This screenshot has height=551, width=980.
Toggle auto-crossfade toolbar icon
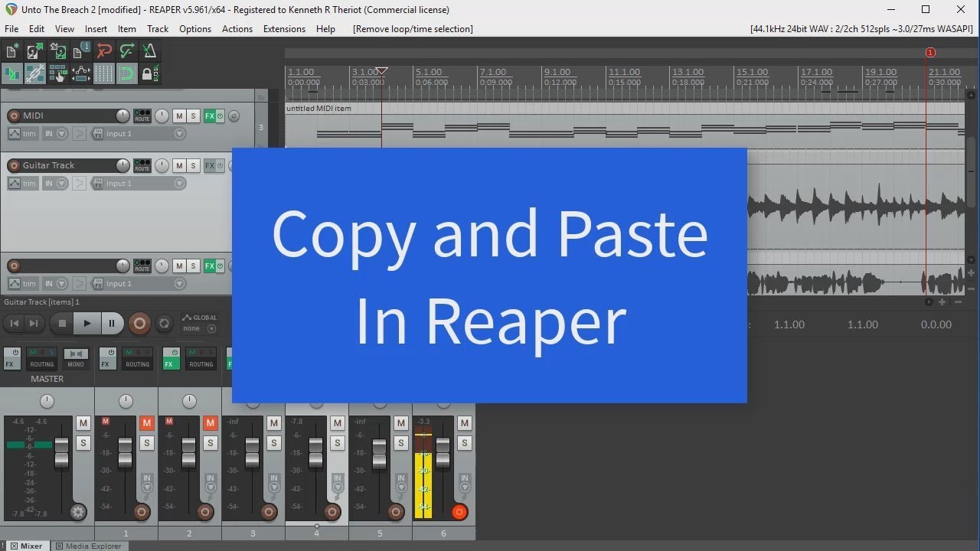point(12,74)
